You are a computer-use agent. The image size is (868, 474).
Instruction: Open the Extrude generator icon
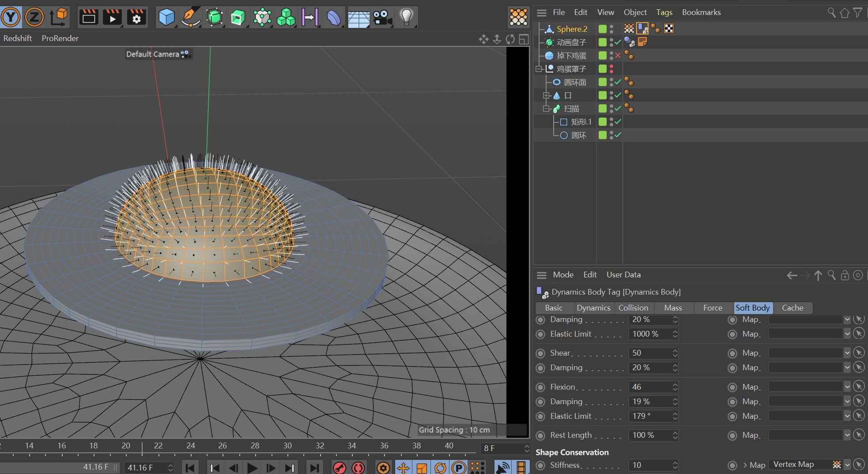coord(238,17)
